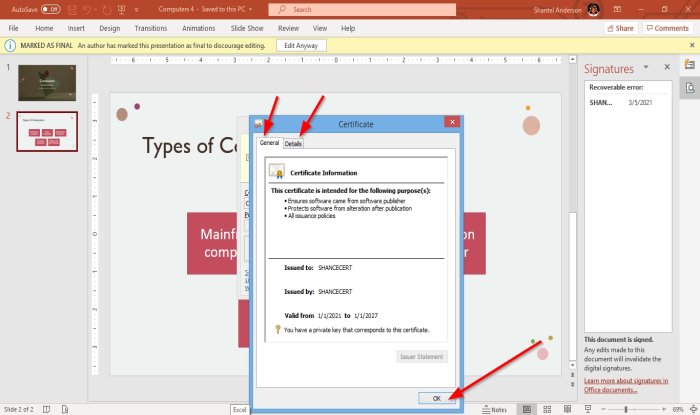The height and width of the screenshot is (415, 700).
Task: Click the Issued to SHANCECERT value
Action: pyautogui.click(x=335, y=268)
